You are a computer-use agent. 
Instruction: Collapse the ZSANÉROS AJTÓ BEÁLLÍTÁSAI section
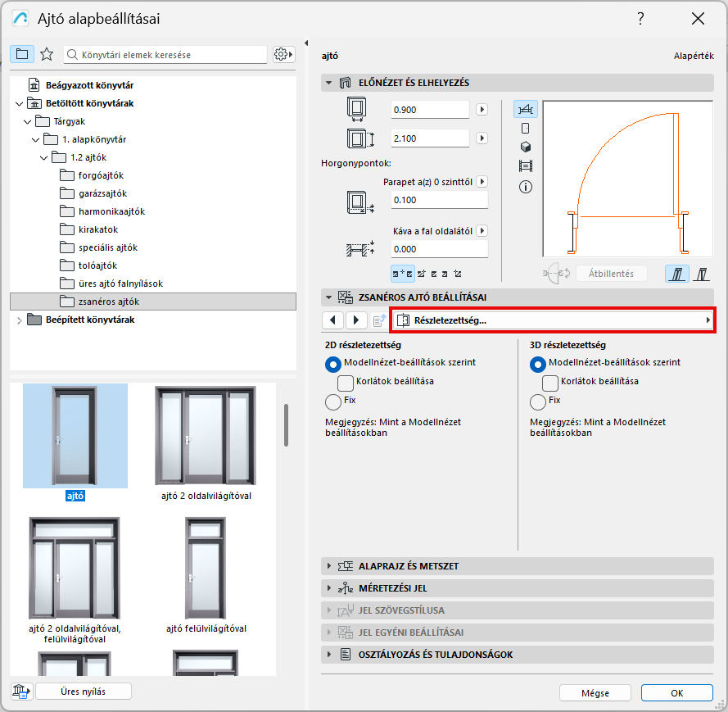click(328, 297)
